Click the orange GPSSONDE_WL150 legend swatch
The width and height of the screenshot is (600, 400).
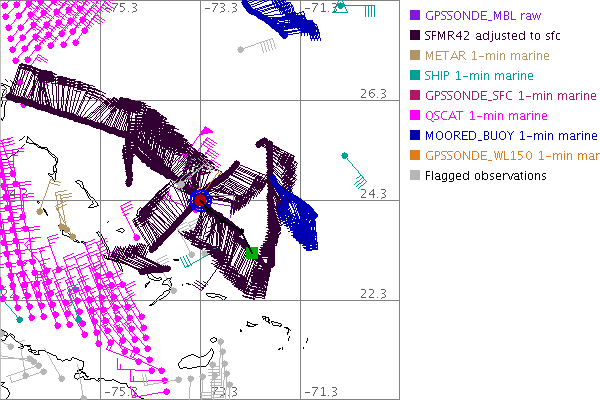(415, 156)
